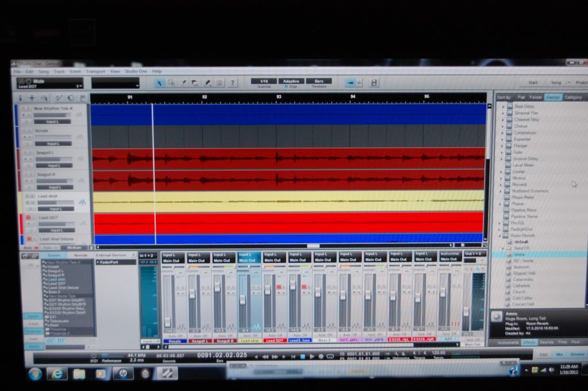Switch browser sorting to the Category tab
This screenshot has width=588, height=391.
(572, 97)
